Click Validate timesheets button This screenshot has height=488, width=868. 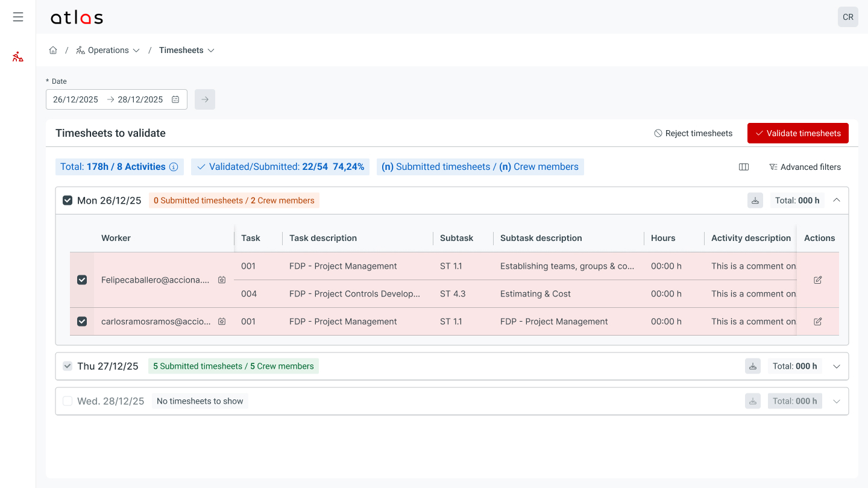pos(798,133)
